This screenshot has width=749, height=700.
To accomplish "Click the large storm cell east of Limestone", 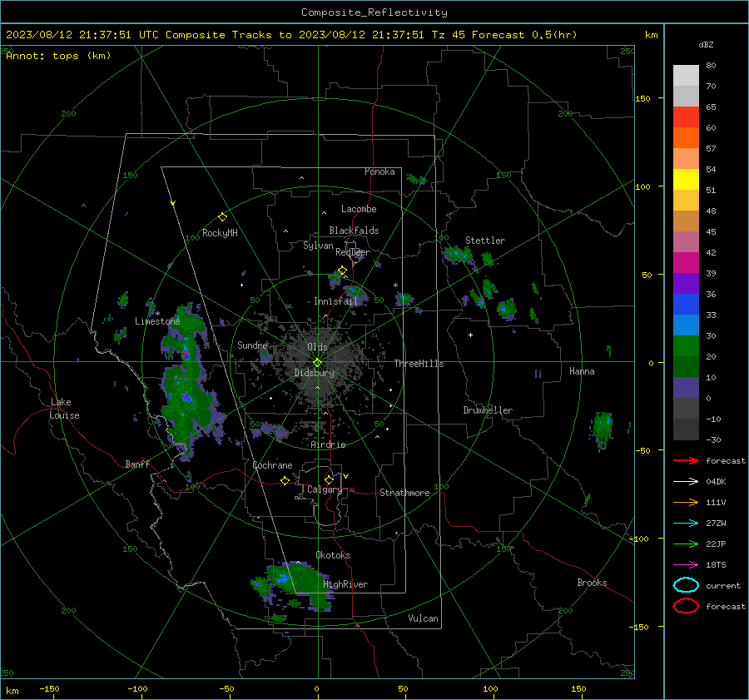I will [x=187, y=382].
